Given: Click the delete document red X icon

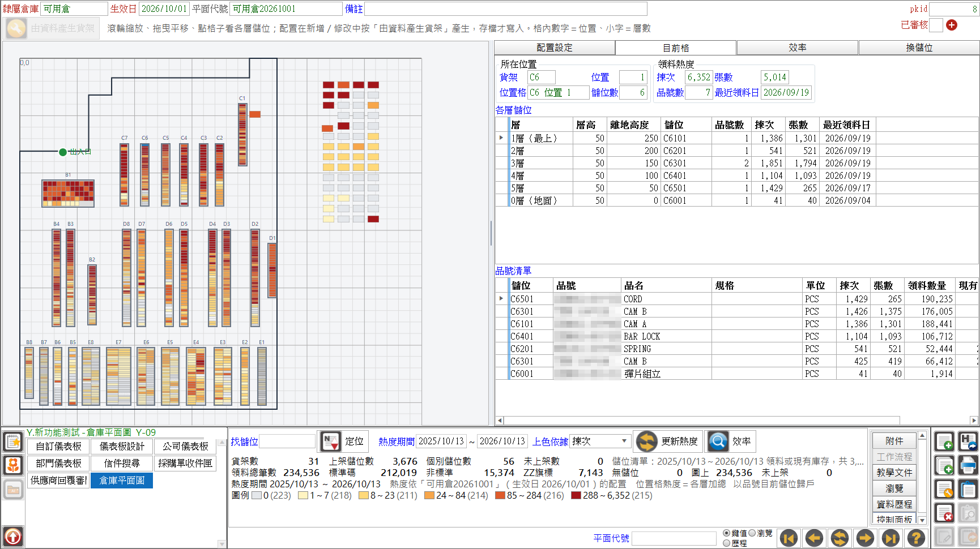Looking at the screenshot, I should 944,513.
